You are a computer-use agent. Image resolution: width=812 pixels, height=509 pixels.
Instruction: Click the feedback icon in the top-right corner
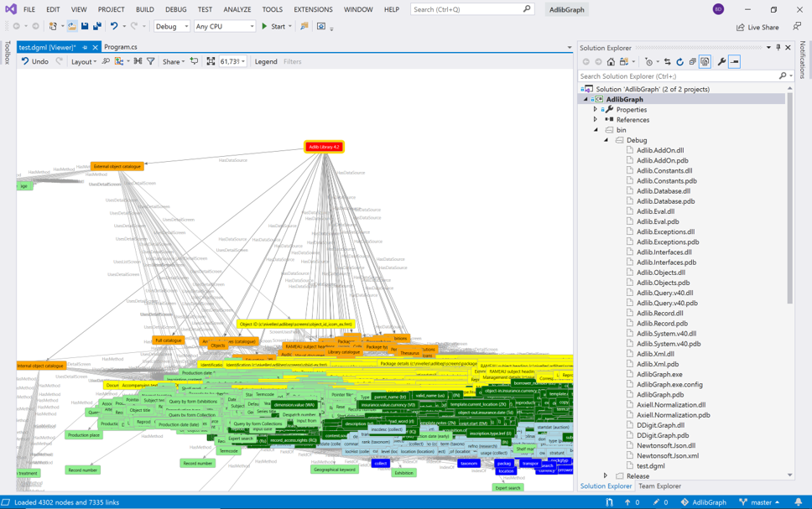pyautogui.click(x=797, y=26)
